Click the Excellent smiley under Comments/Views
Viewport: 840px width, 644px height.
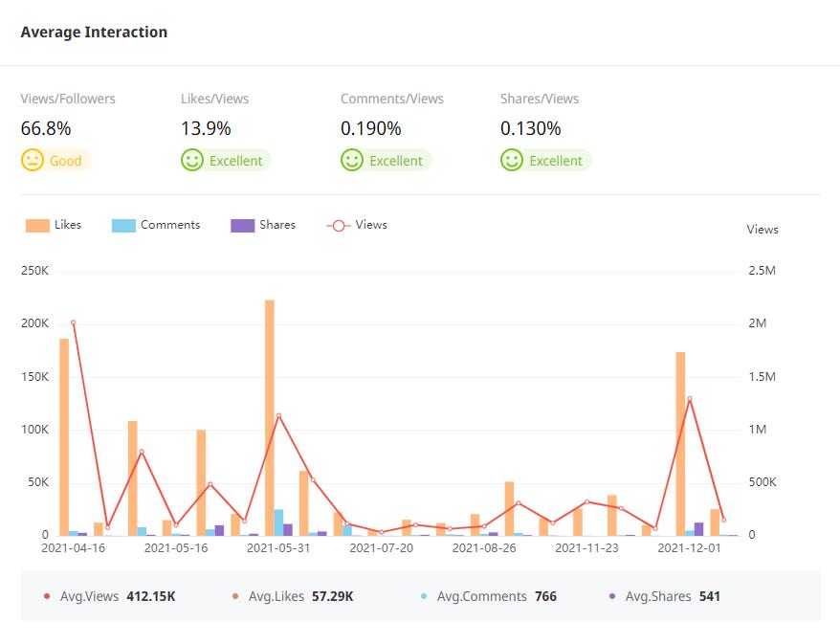tap(352, 161)
